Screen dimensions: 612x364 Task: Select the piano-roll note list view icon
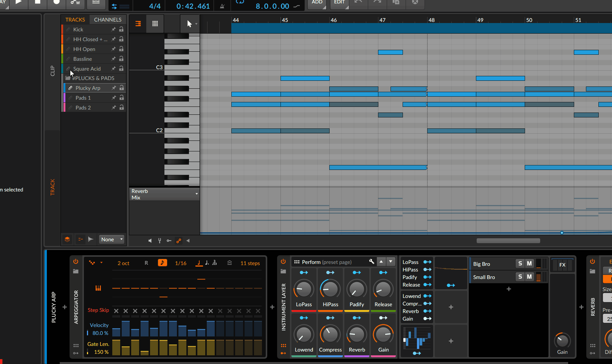(x=138, y=23)
